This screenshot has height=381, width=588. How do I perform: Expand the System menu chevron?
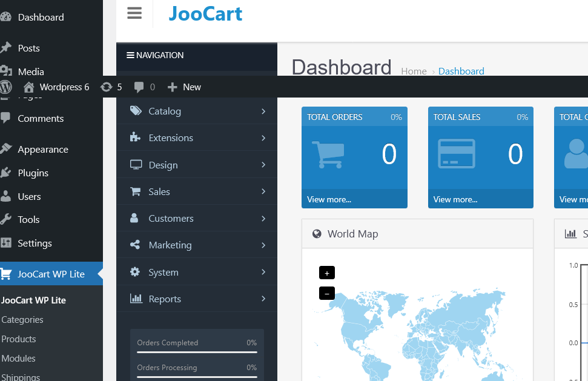click(263, 272)
